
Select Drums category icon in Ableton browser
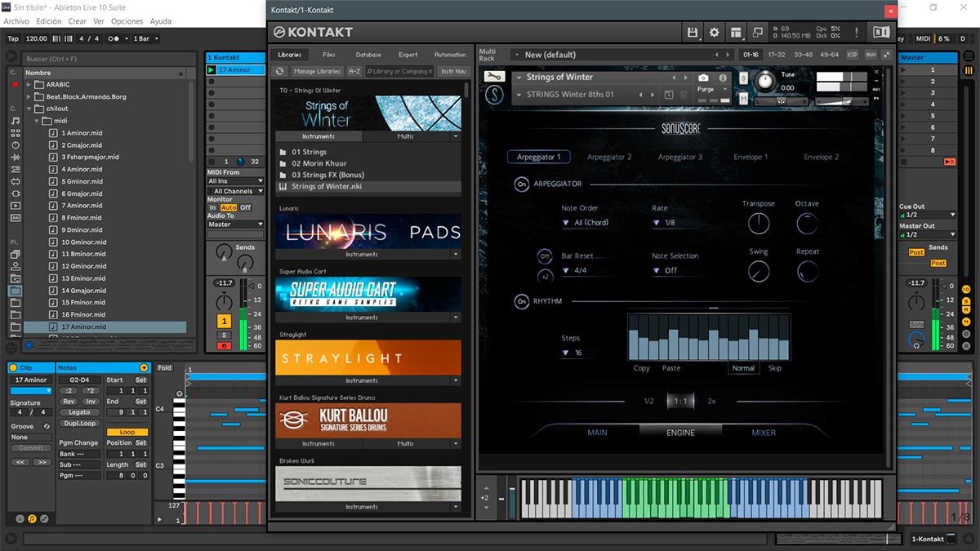[x=16, y=132]
